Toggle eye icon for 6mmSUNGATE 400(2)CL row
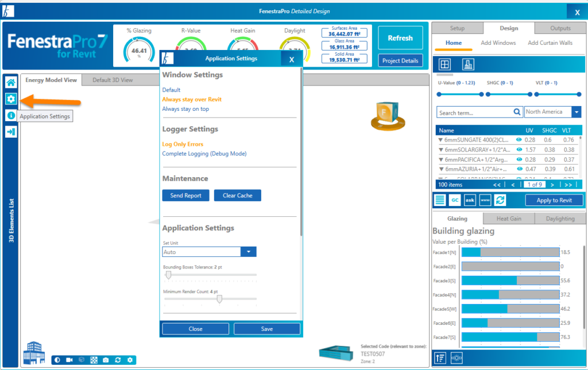The width and height of the screenshot is (588, 370). (519, 140)
